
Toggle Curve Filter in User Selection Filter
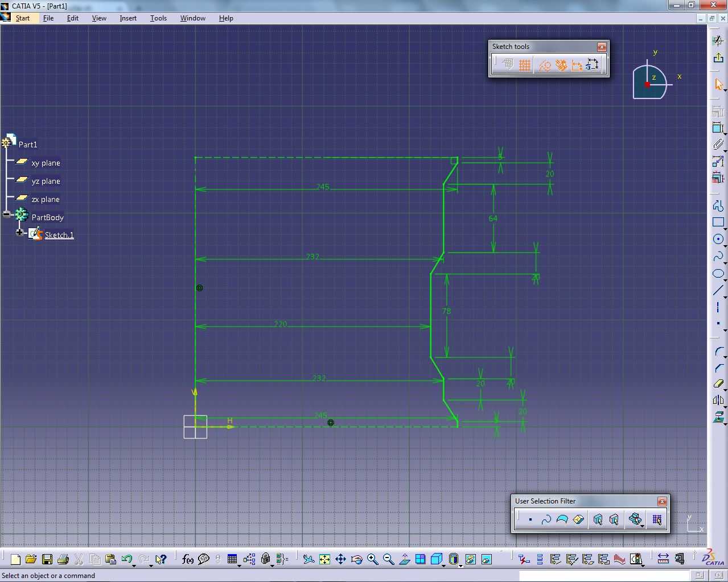click(546, 519)
